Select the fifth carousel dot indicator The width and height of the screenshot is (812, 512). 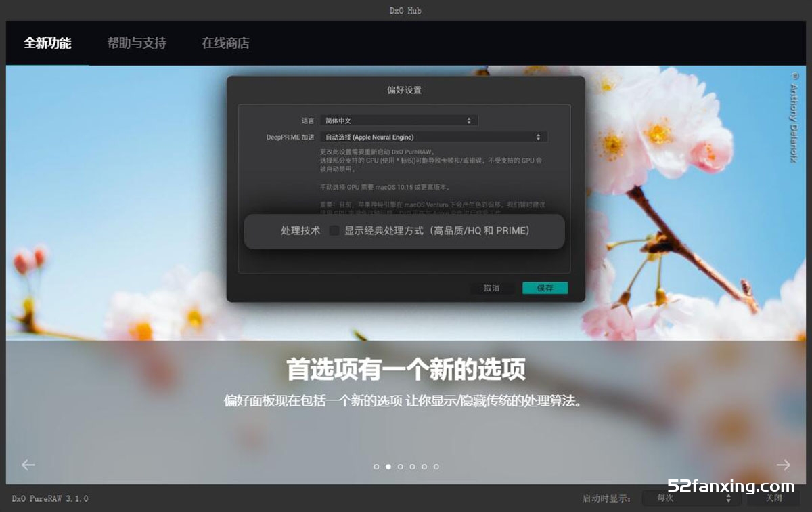(x=423, y=466)
